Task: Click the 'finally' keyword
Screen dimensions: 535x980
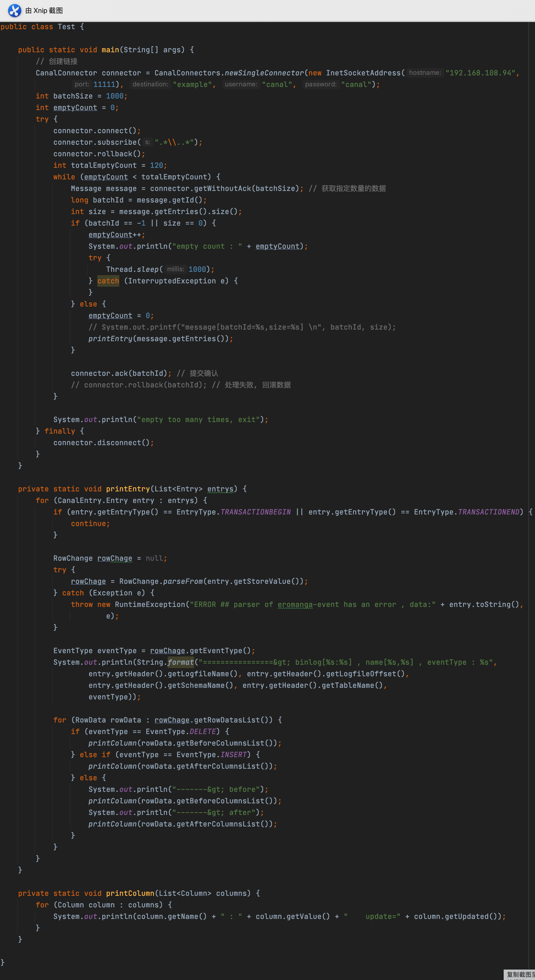Action: pyautogui.click(x=60, y=431)
